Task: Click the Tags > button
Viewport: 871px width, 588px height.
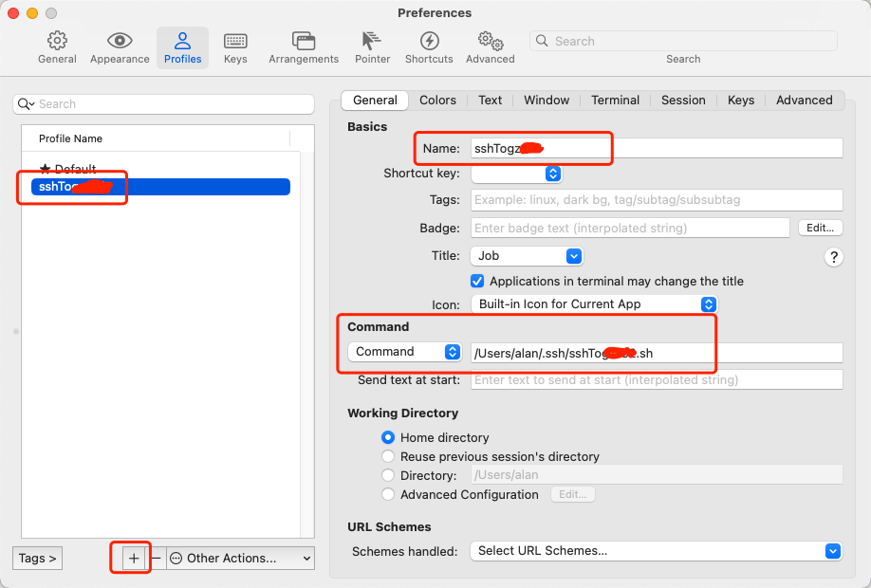Action: [38, 559]
